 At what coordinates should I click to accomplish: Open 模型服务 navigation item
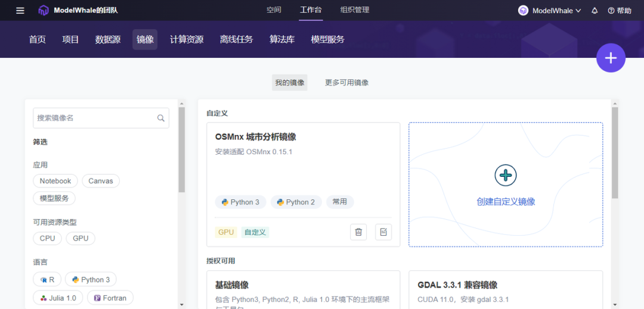pos(328,40)
